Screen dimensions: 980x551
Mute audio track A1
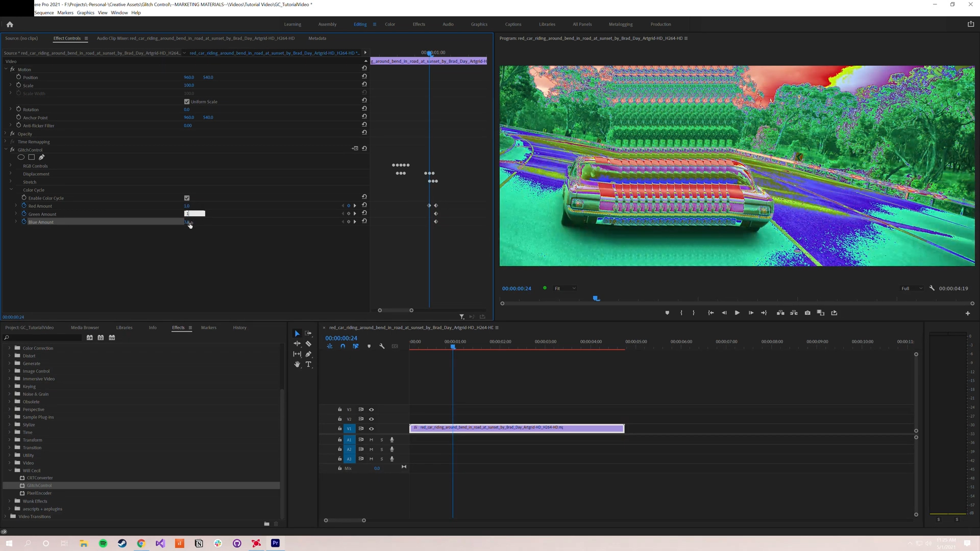click(371, 440)
